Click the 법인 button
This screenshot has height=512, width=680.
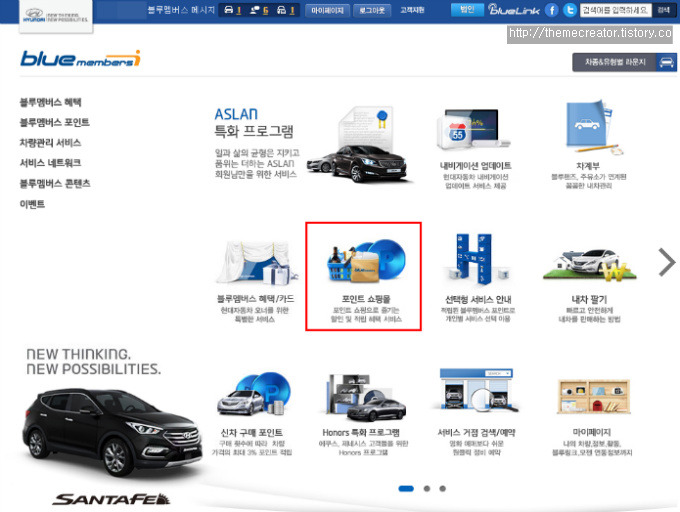[x=467, y=10]
